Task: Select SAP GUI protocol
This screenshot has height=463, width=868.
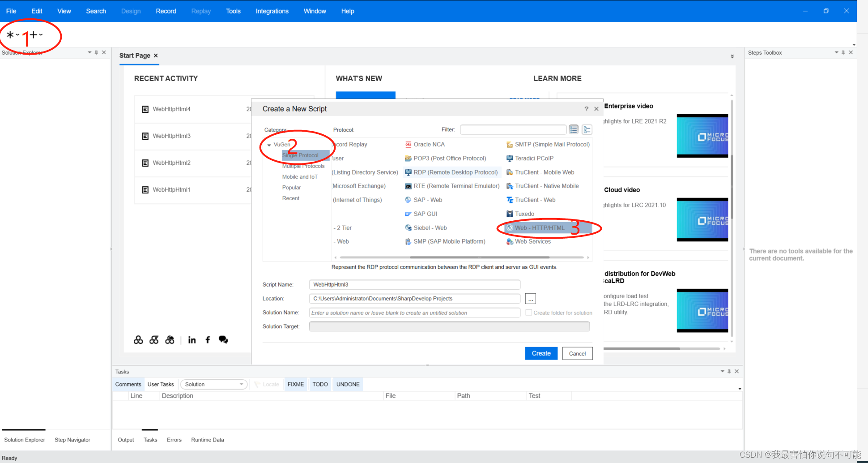Action: (x=421, y=214)
